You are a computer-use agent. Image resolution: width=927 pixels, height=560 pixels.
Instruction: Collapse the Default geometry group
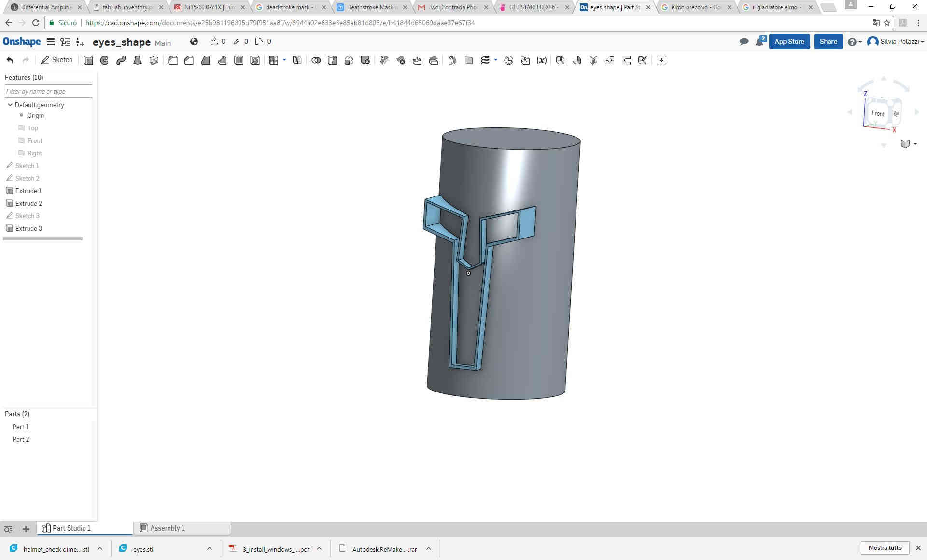[10, 105]
